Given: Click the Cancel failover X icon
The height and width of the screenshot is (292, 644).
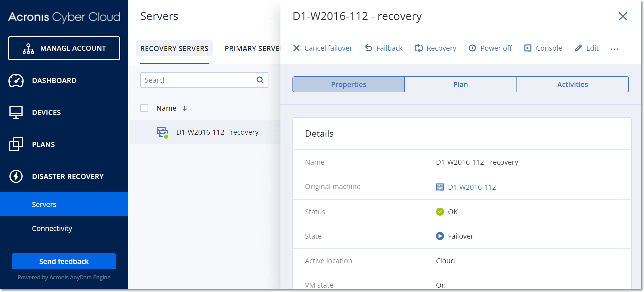Looking at the screenshot, I should coord(296,48).
